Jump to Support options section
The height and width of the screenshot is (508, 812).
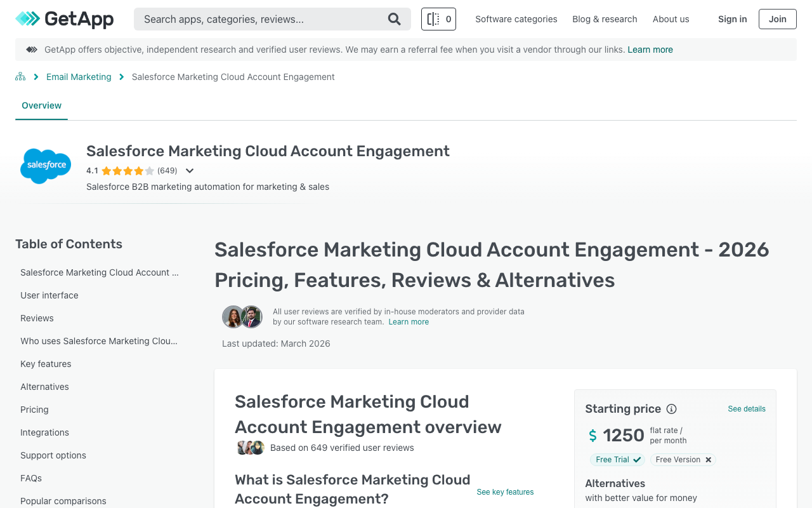[x=53, y=455]
